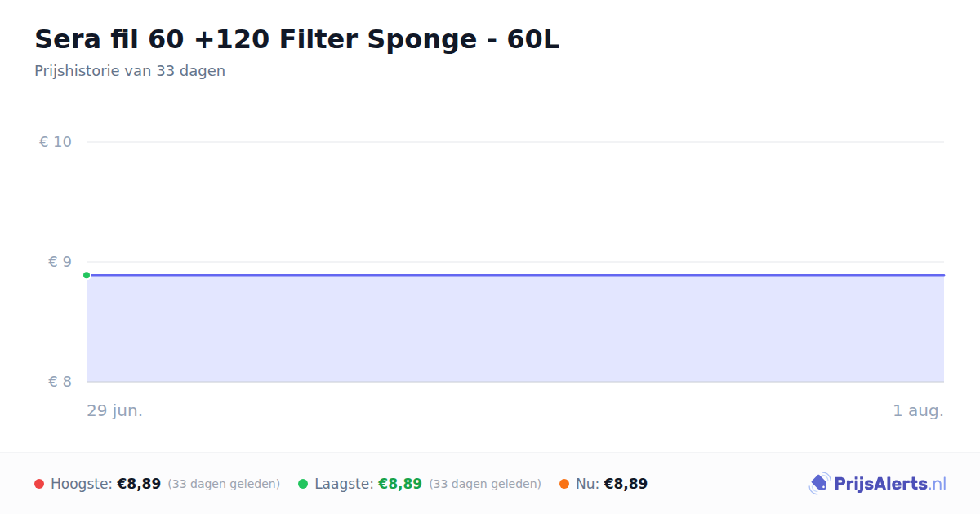Click the green Laagste indicator dot
Screen dimensions: 980x514
click(303, 484)
